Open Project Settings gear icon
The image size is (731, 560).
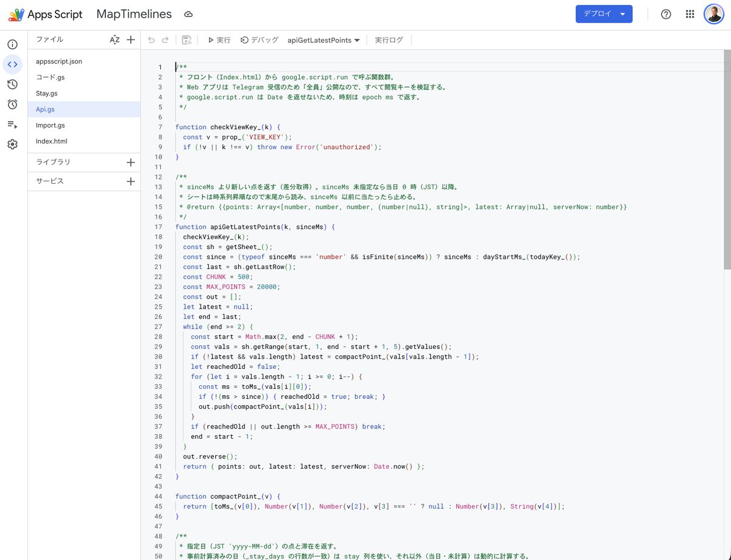[x=12, y=144]
